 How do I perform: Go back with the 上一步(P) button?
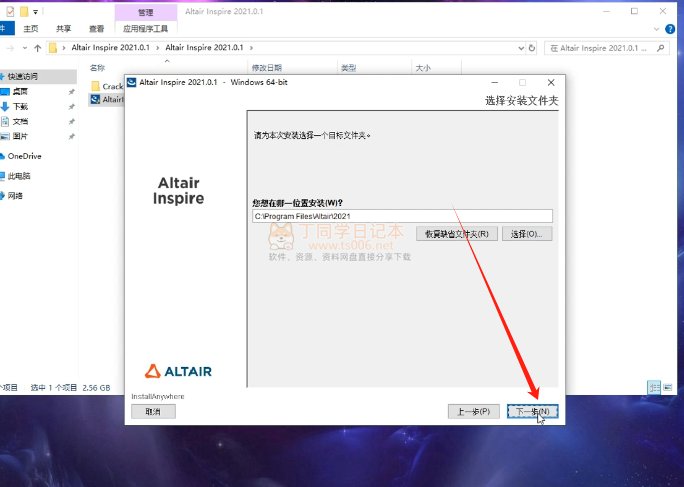tap(473, 412)
